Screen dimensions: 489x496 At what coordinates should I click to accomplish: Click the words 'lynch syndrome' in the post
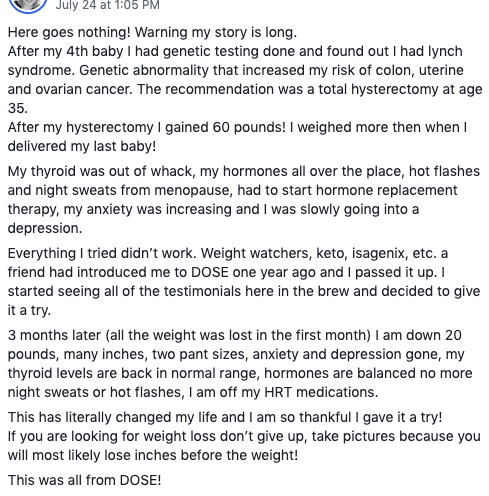click(235, 61)
